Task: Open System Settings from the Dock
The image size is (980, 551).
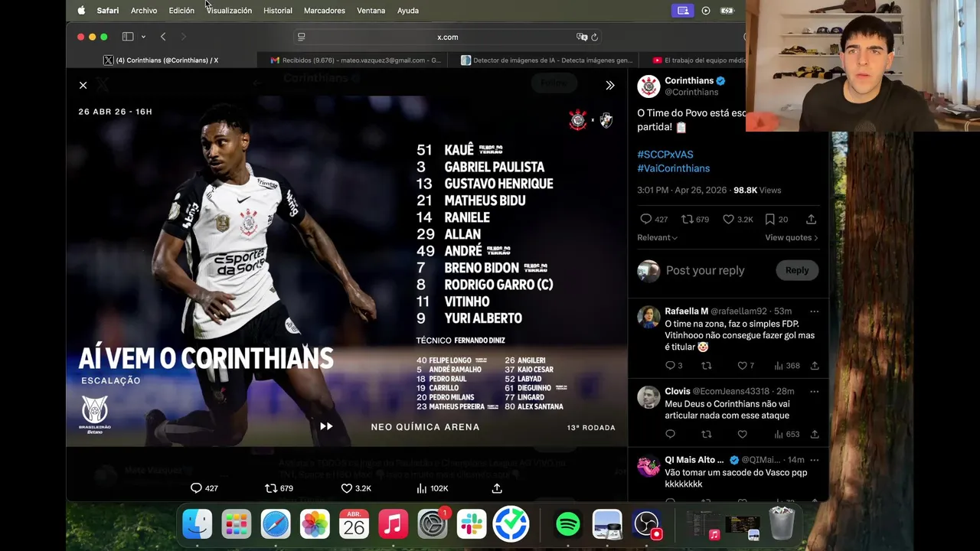Action: [x=433, y=525]
